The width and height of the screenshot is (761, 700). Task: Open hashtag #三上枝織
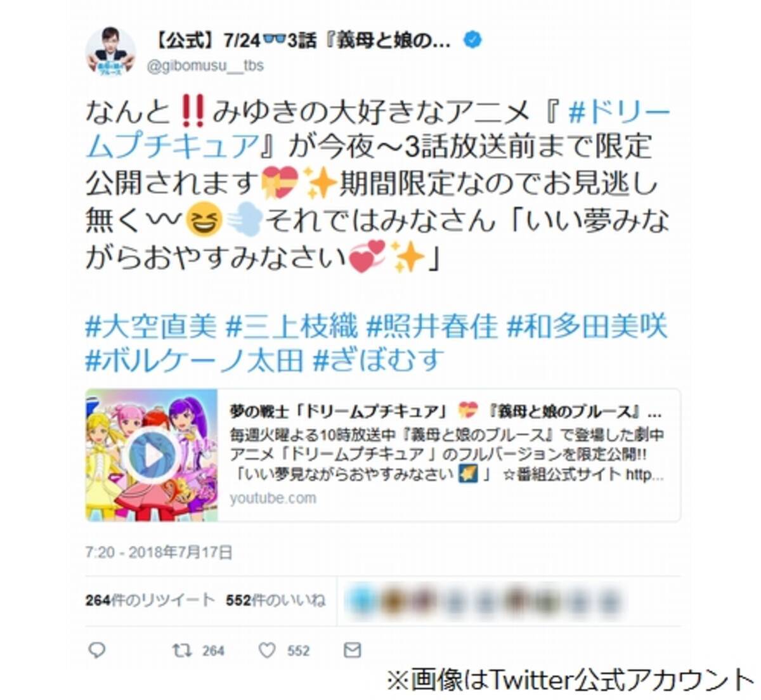coord(292,327)
